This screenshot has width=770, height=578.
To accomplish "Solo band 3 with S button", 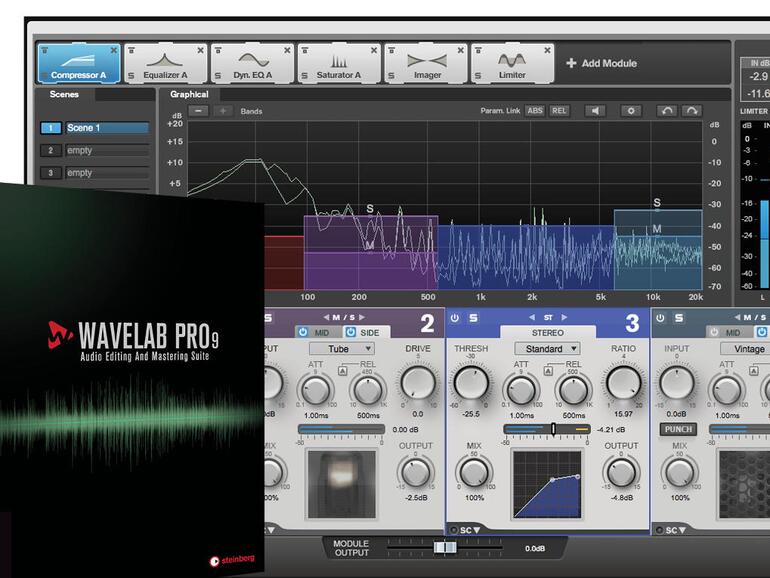I will pyautogui.click(x=473, y=318).
